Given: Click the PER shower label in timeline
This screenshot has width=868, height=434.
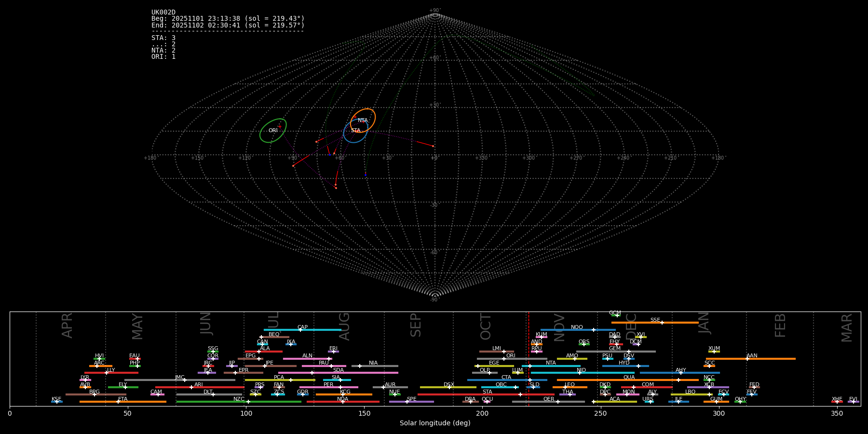Looking at the screenshot, I should (328, 385).
